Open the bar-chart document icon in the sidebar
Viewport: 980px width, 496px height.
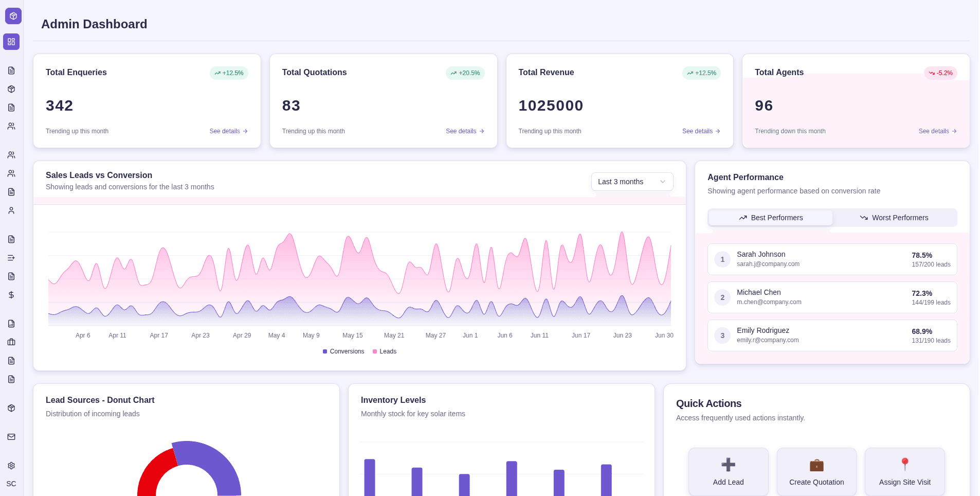point(11,324)
